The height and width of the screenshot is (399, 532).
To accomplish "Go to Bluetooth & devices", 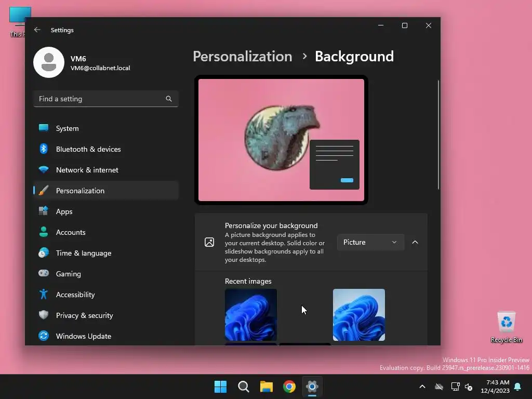I will [106, 149].
